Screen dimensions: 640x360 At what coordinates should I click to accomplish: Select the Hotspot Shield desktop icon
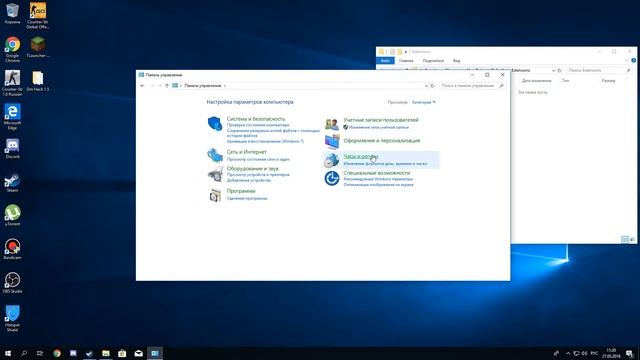(x=12, y=318)
